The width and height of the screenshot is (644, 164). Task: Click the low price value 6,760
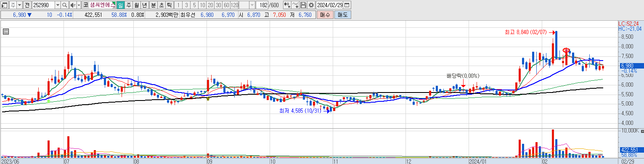pos(305,15)
